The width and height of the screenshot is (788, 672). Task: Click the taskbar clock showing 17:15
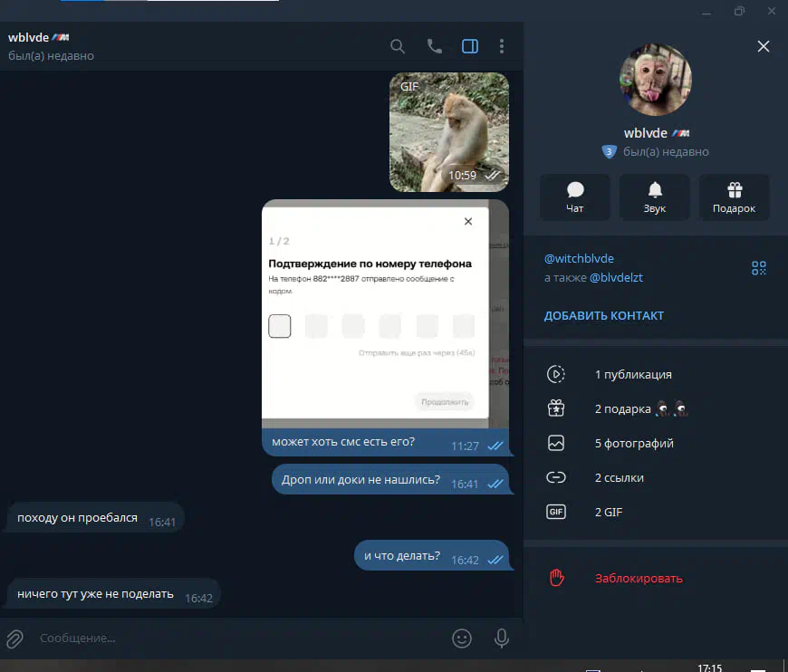coord(709,667)
